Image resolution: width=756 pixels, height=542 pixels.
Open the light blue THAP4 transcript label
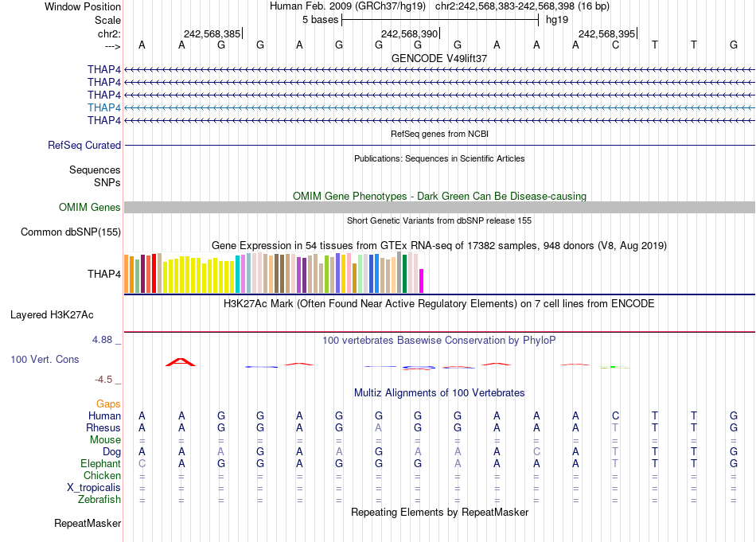click(104, 107)
